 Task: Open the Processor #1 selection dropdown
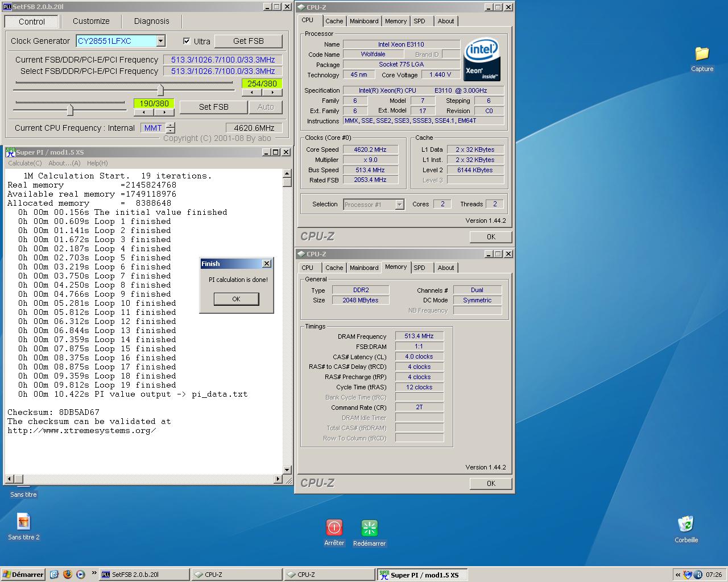[399, 205]
